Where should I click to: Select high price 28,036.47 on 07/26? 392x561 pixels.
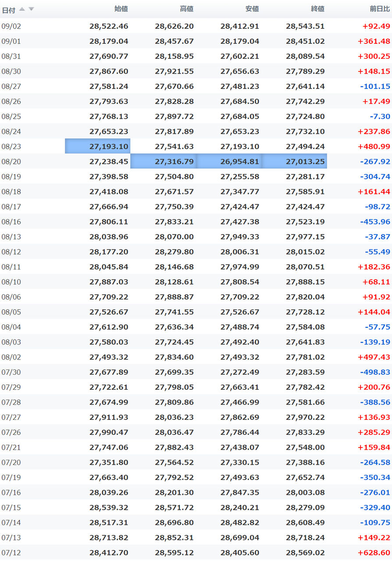(174, 433)
